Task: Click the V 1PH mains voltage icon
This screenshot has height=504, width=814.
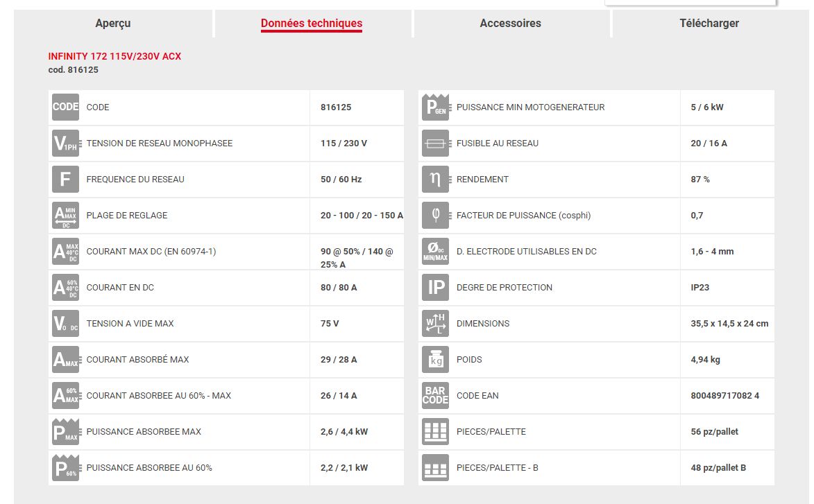Action: tap(66, 144)
